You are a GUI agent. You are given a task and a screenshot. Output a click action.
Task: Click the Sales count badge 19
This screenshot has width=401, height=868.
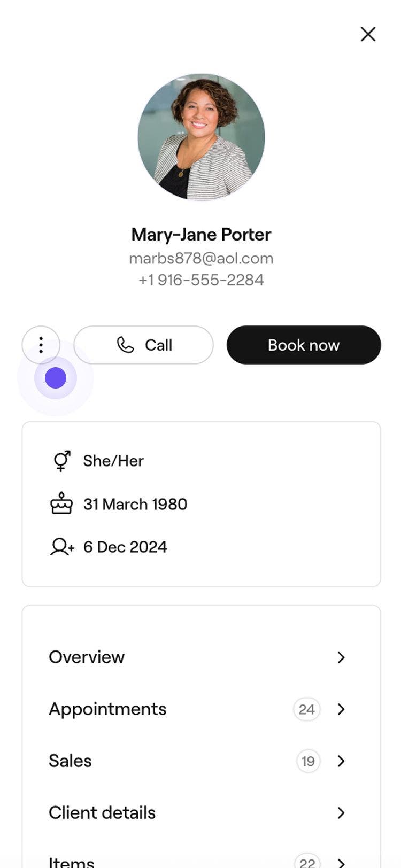coord(308,761)
